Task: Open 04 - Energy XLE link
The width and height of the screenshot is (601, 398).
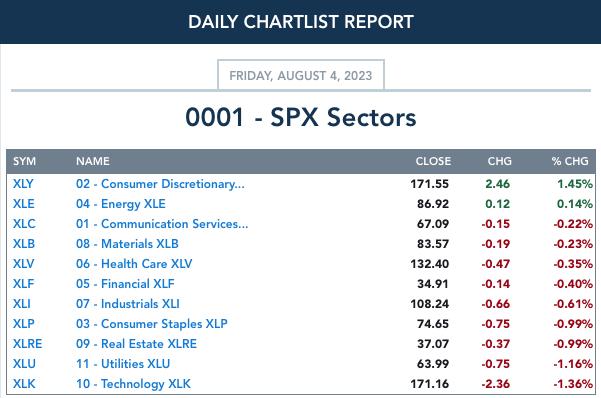Action: tap(120, 204)
